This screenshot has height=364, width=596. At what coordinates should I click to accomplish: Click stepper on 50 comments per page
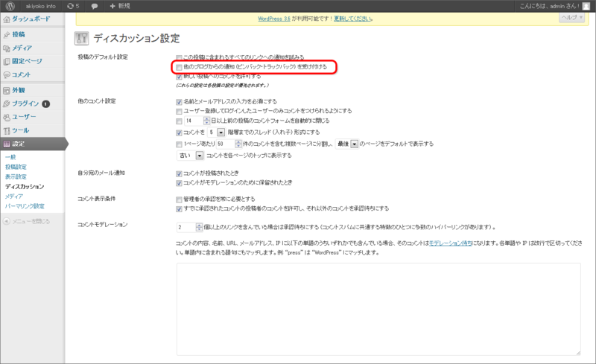point(238,144)
